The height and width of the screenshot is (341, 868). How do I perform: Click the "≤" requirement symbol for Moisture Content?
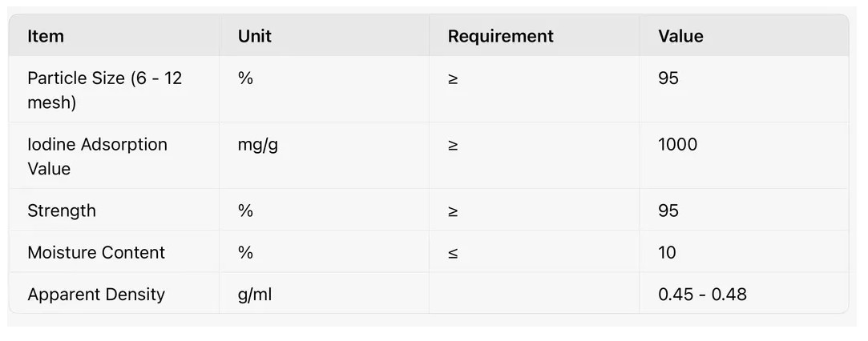click(x=454, y=253)
